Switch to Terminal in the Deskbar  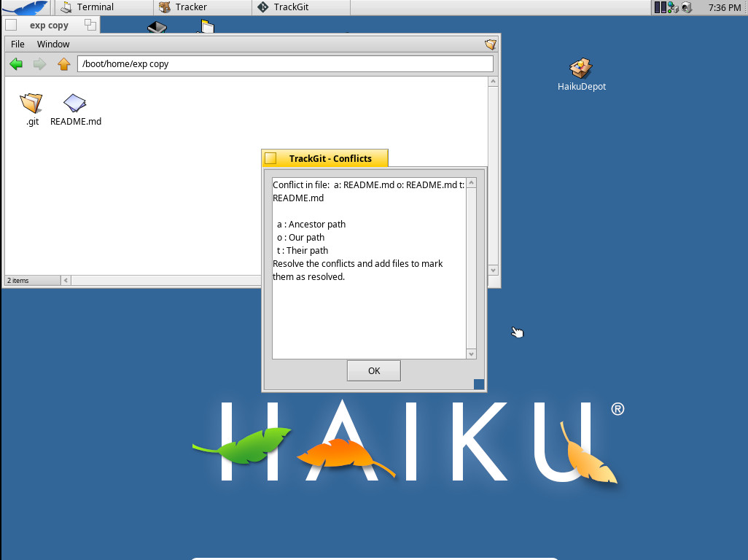coord(104,7)
